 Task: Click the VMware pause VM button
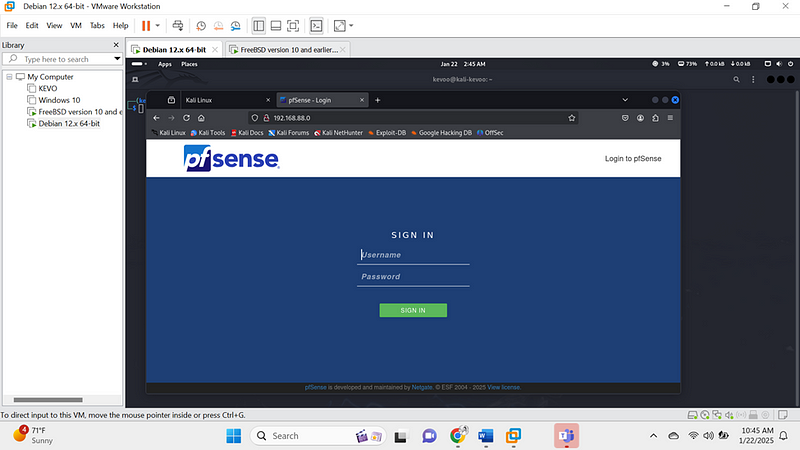coord(146,26)
